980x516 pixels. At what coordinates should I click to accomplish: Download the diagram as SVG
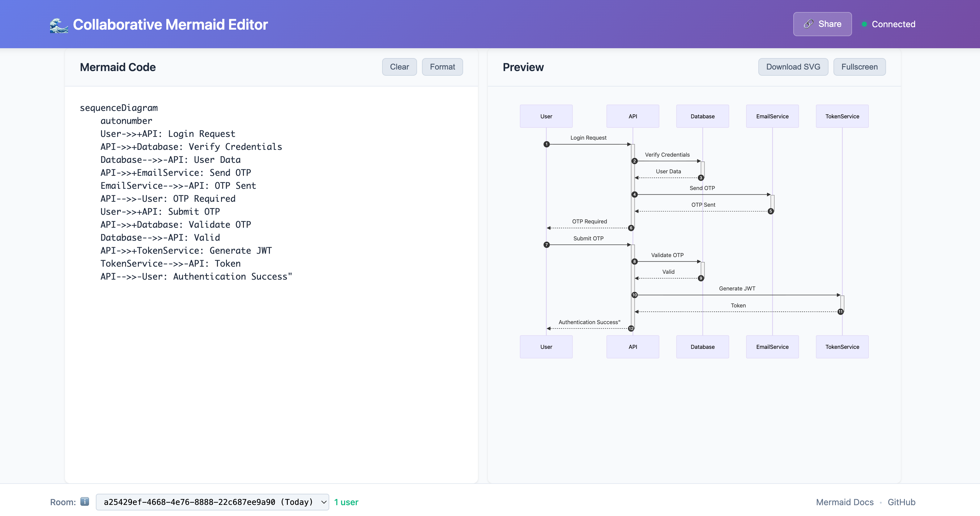pos(793,67)
